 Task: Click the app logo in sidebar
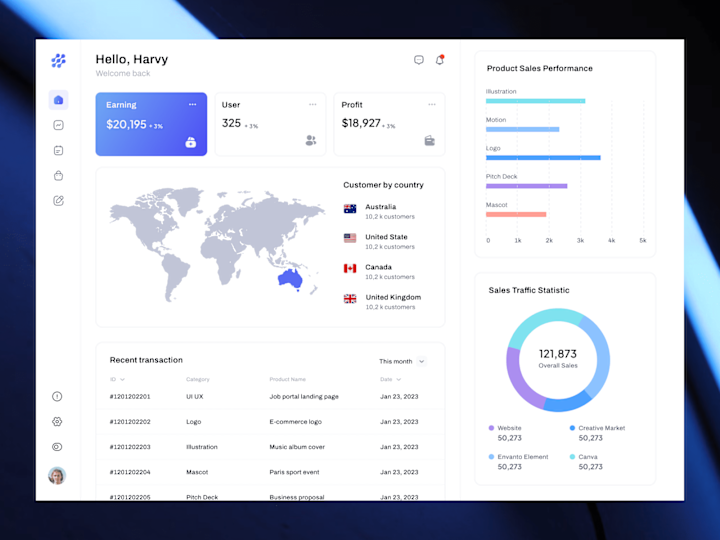coord(58,61)
